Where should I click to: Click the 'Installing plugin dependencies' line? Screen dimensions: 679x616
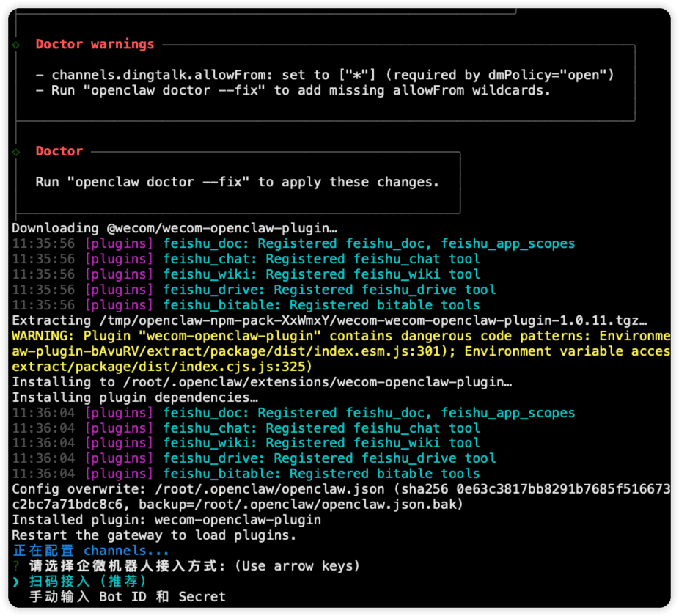[135, 397]
